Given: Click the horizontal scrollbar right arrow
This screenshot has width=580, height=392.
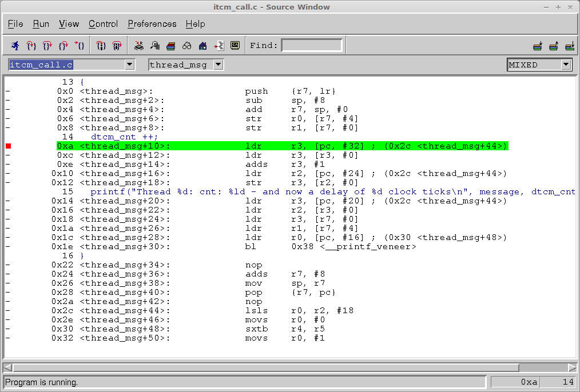Looking at the screenshot, I should pyautogui.click(x=572, y=367).
